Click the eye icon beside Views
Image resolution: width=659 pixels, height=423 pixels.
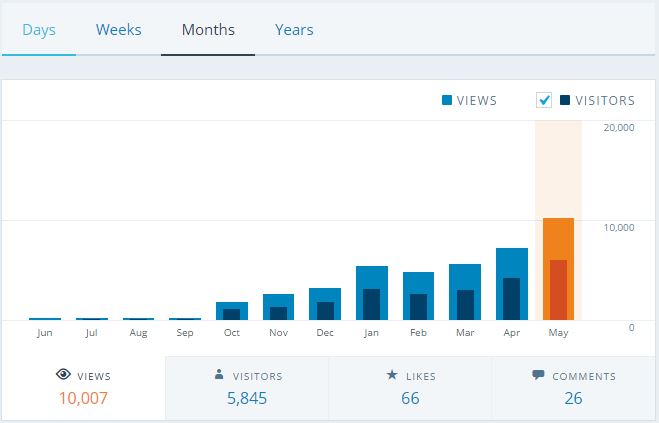coord(63,376)
